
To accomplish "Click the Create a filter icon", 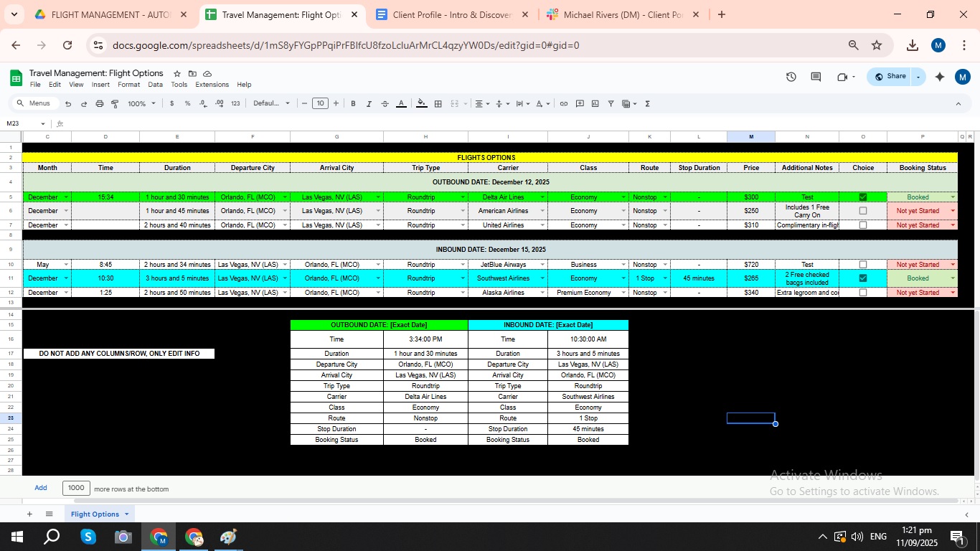I will click(x=611, y=104).
